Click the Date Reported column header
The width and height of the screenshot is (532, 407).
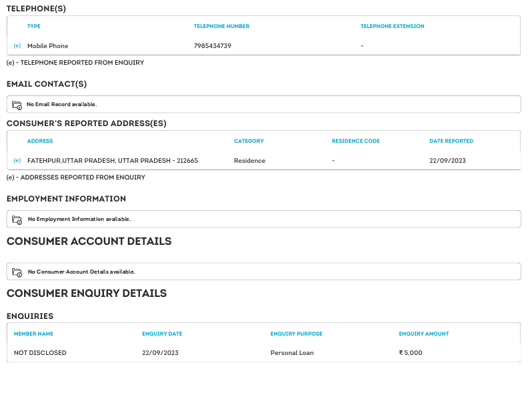[x=451, y=141]
